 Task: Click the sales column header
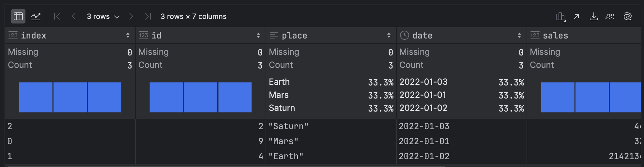pyautogui.click(x=555, y=35)
